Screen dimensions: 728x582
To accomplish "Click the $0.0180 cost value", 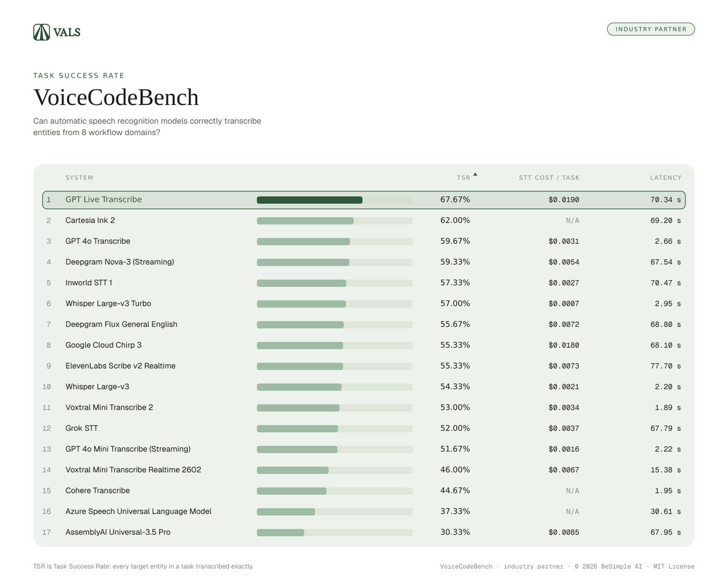I will [x=564, y=345].
